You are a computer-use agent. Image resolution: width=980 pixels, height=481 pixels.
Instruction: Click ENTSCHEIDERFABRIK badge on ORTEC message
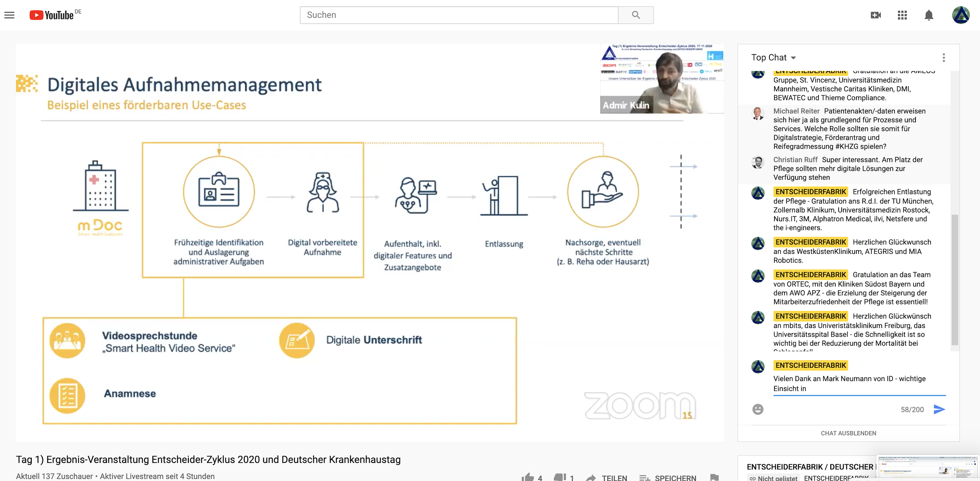click(x=810, y=275)
